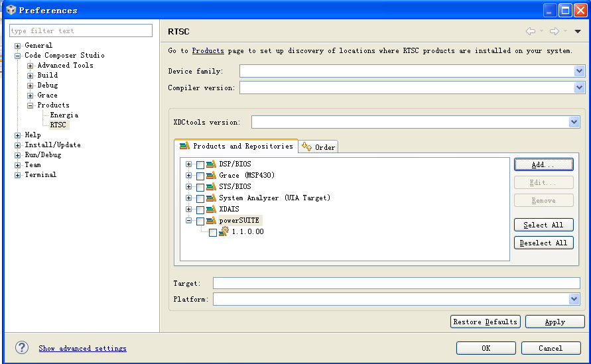Screen dimensions: 591x364
Task: Select the 1.1.0.00 version label
Action: 247,232
